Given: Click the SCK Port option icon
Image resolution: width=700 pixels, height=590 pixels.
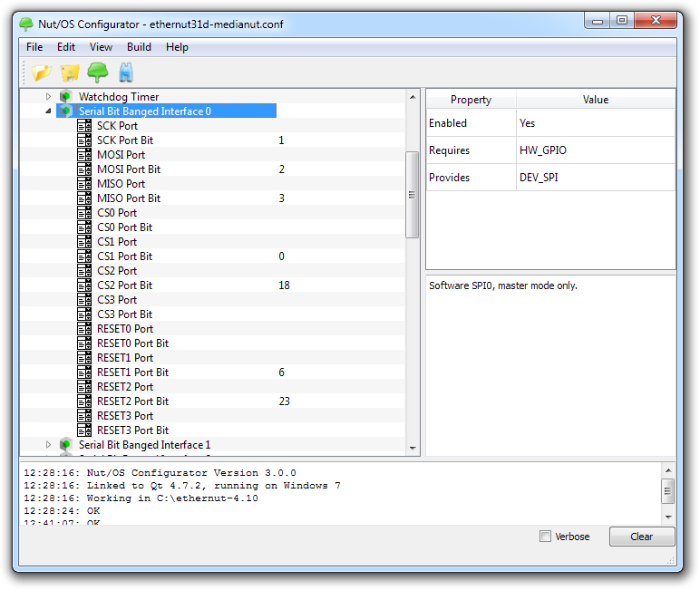Looking at the screenshot, I should [84, 125].
